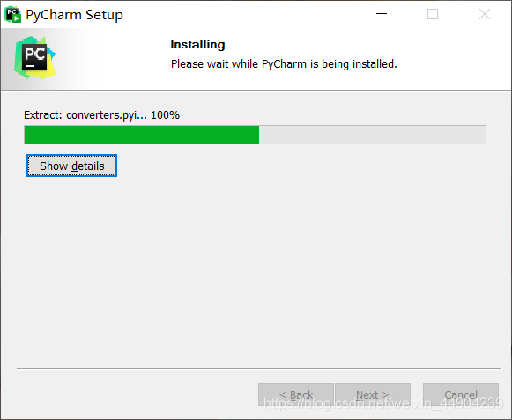Click the disabled maximize window button
This screenshot has width=512, height=420.
coord(433,14)
